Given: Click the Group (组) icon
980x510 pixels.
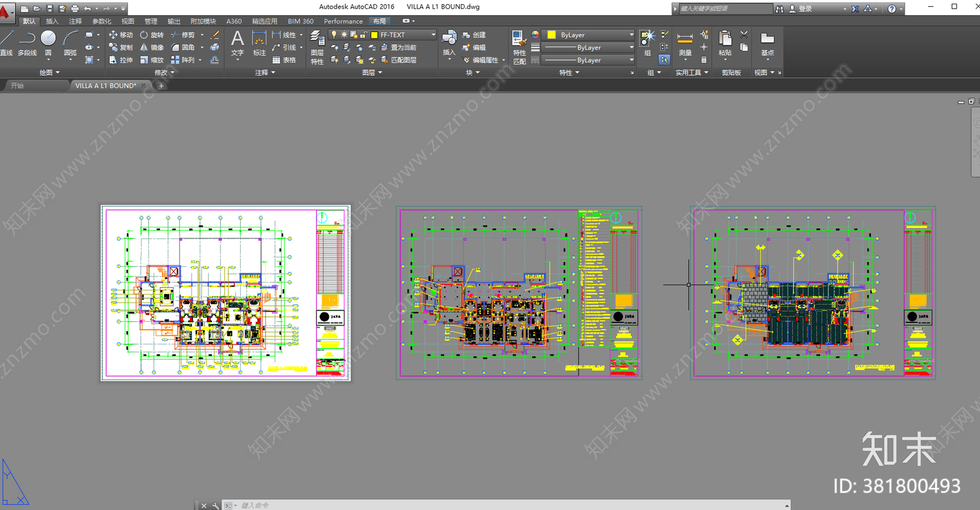Looking at the screenshot, I should coord(647,43).
